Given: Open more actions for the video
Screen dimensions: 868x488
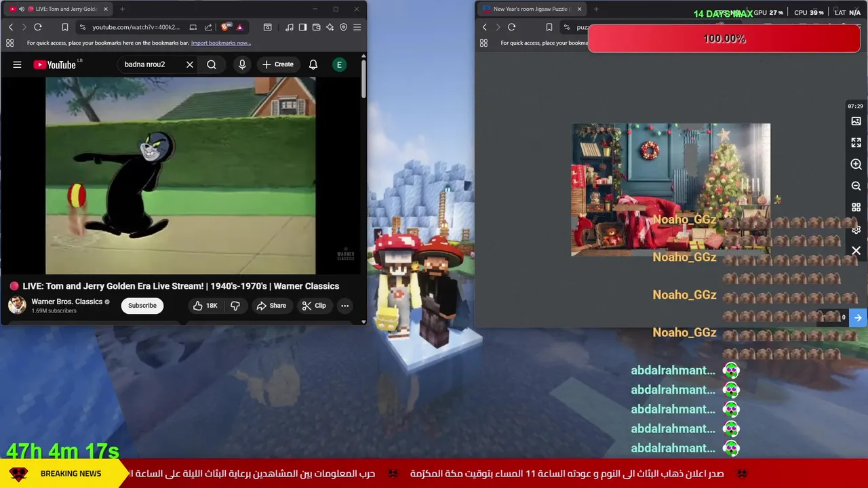Looking at the screenshot, I should tap(344, 306).
